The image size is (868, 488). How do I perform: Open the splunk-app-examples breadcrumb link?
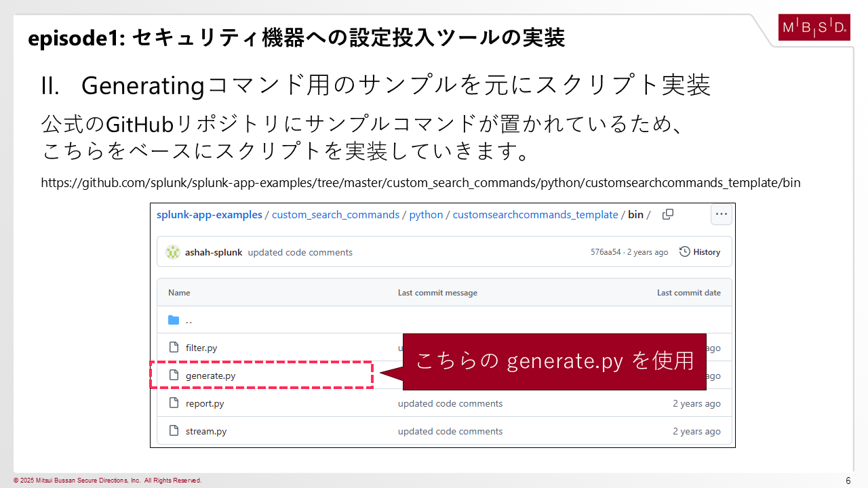tap(209, 215)
